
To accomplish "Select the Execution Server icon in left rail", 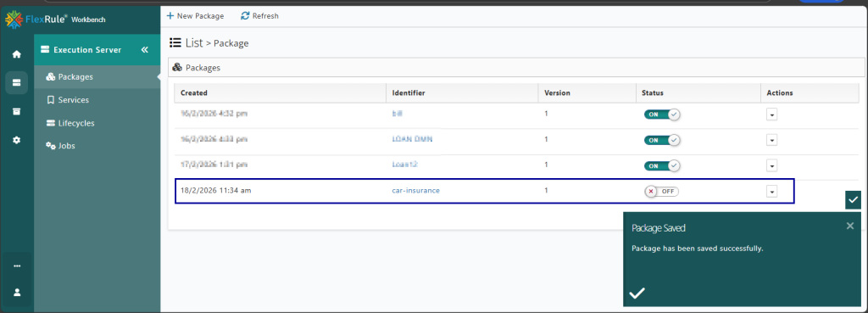I will pos(17,82).
